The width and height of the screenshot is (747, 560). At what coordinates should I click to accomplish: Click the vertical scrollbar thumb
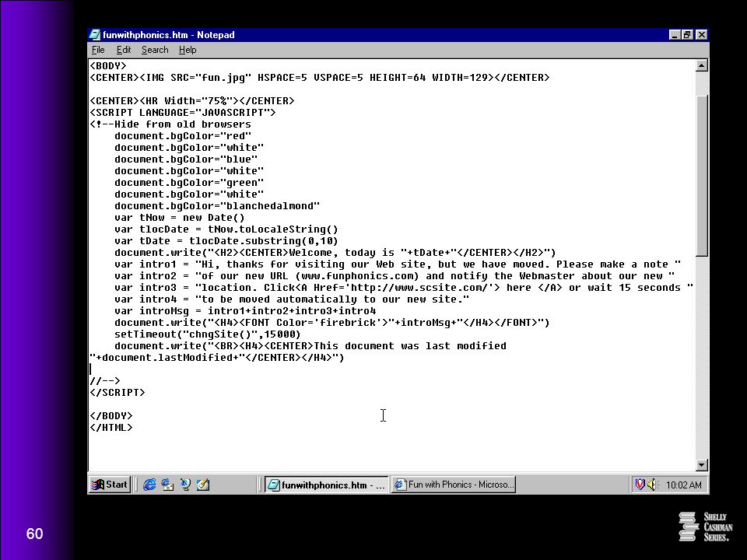702,176
